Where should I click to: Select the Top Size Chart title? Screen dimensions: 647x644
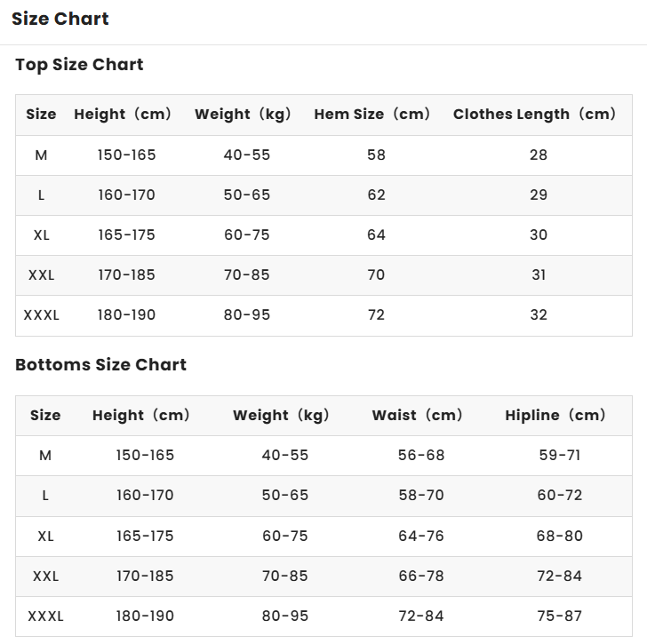79,65
